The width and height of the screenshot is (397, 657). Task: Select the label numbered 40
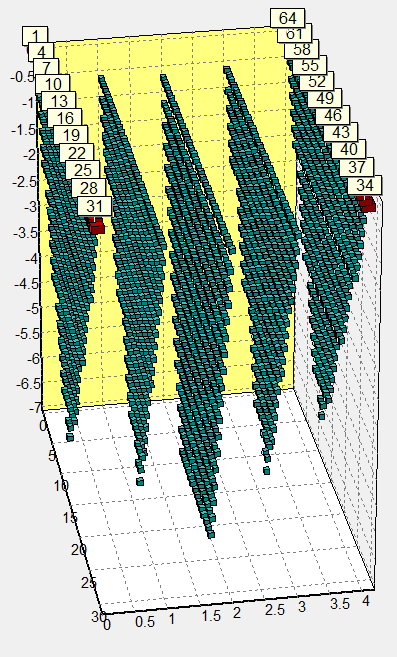click(348, 150)
